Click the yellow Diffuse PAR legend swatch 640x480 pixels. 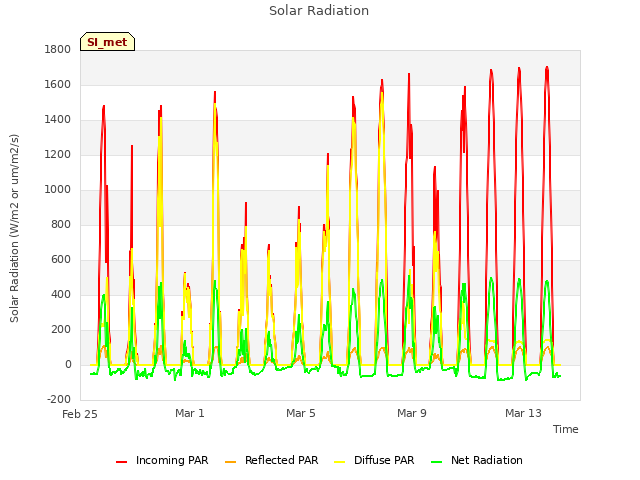click(340, 462)
